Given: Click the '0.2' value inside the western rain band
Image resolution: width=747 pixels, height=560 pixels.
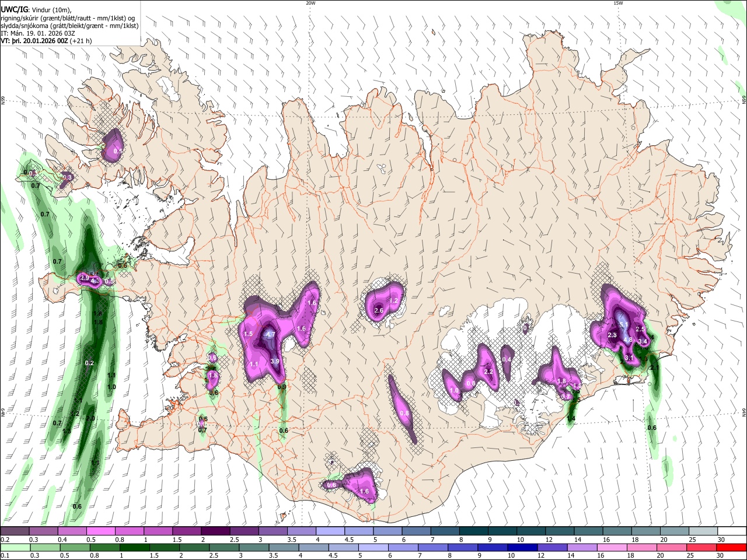Looking at the screenshot, I should 89,363.
